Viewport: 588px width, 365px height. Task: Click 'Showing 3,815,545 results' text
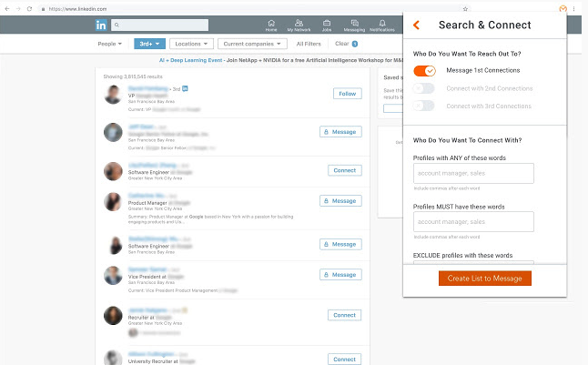coord(133,76)
